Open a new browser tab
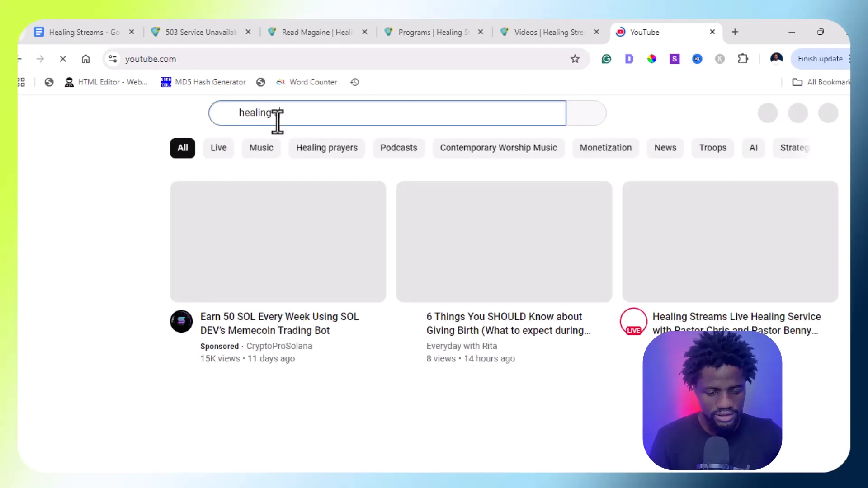The height and width of the screenshot is (488, 868). (735, 32)
